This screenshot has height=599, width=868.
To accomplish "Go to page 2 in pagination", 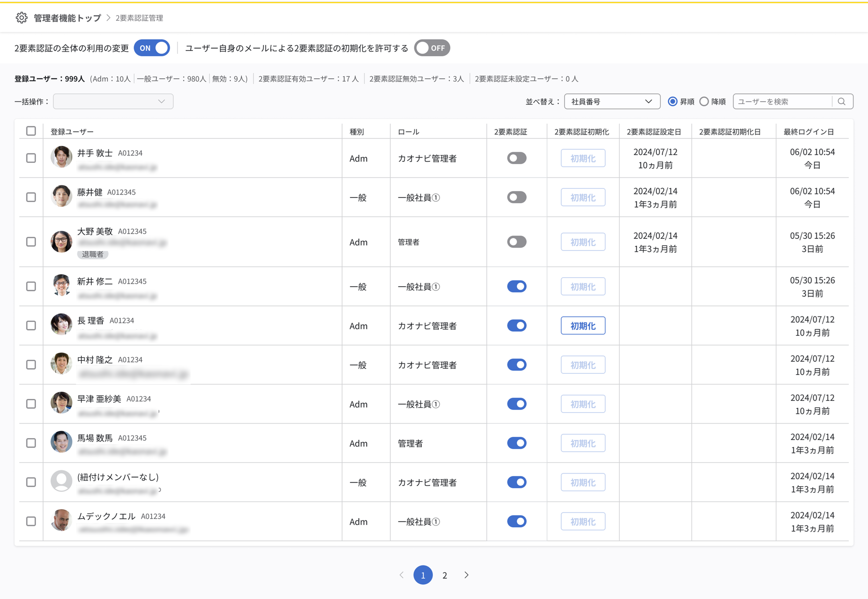I will pyautogui.click(x=445, y=575).
